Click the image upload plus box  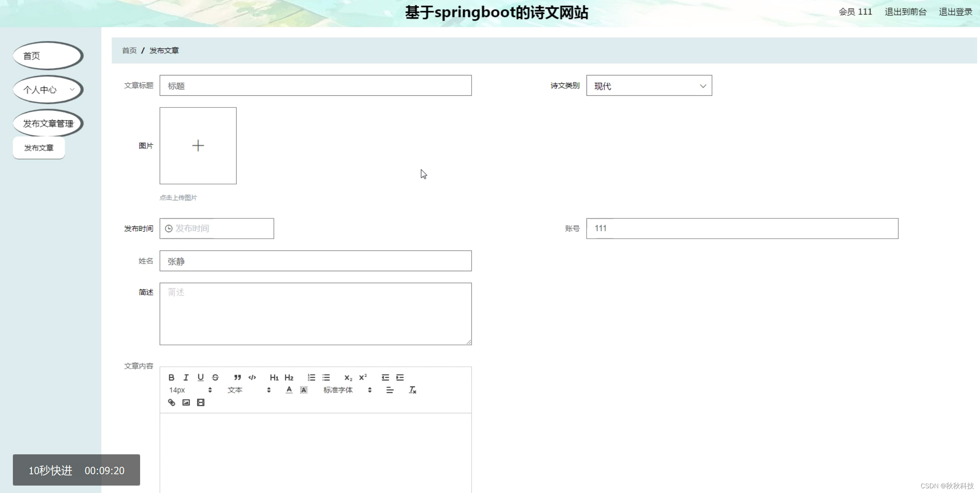[198, 146]
